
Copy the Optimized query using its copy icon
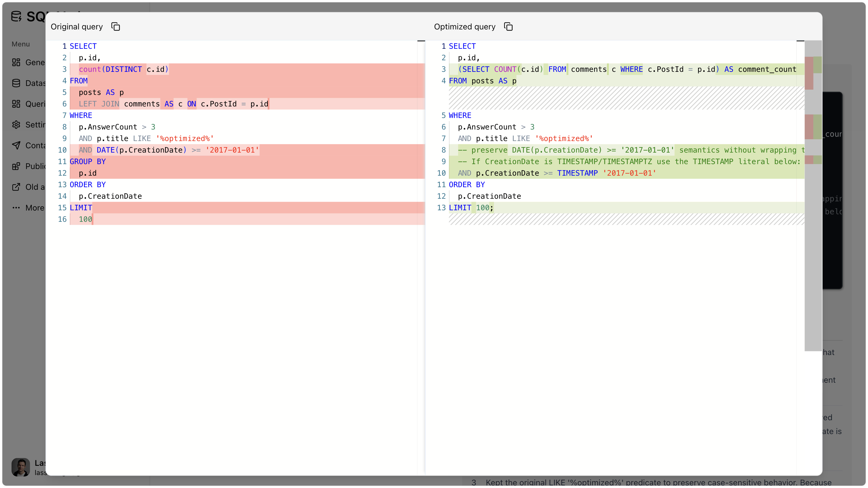pyautogui.click(x=508, y=27)
